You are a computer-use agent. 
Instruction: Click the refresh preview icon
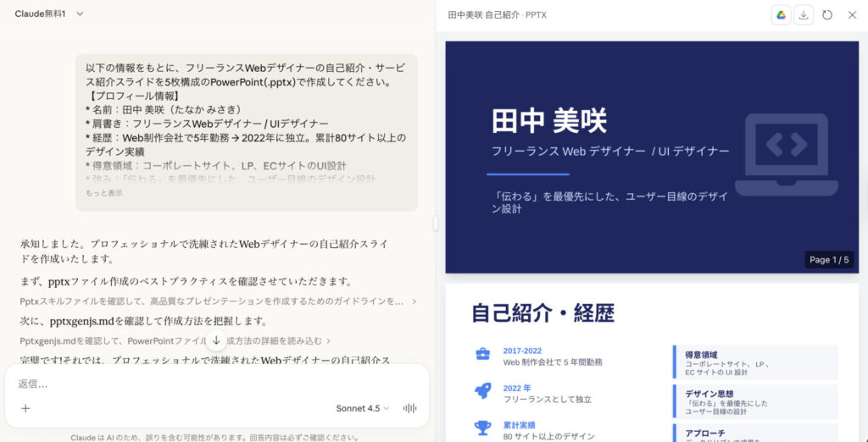click(827, 14)
